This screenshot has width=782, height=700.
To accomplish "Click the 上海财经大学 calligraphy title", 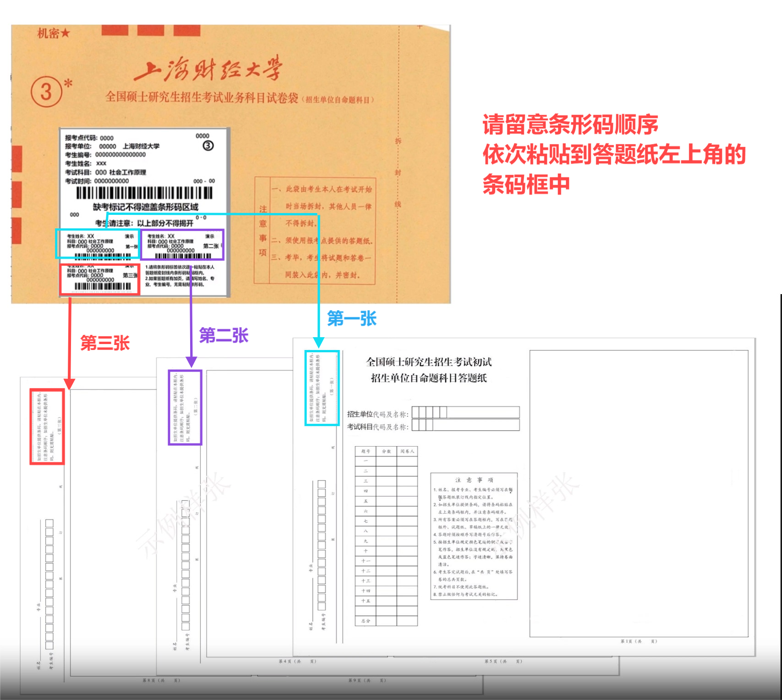I will pos(208,70).
